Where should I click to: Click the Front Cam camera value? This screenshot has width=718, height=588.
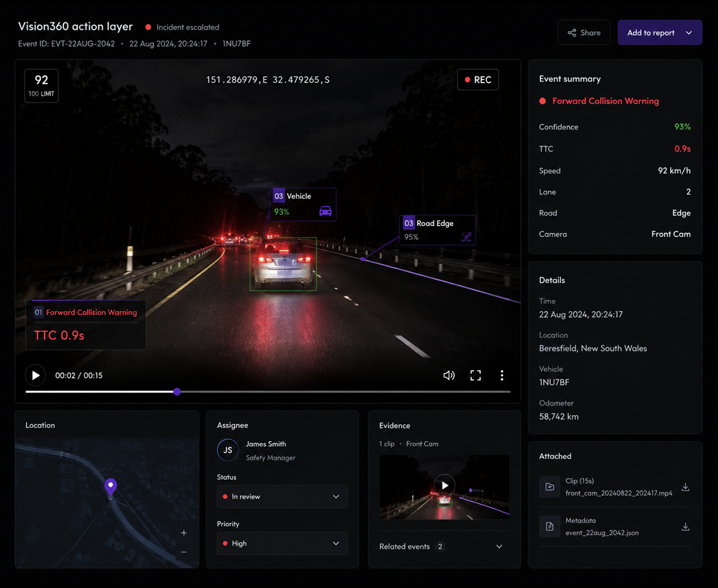pyautogui.click(x=671, y=234)
